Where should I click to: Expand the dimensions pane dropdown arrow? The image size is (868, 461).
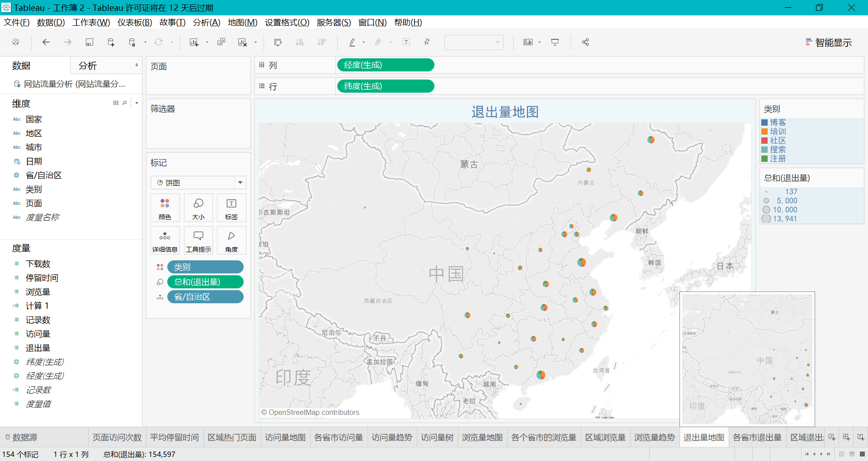point(137,103)
